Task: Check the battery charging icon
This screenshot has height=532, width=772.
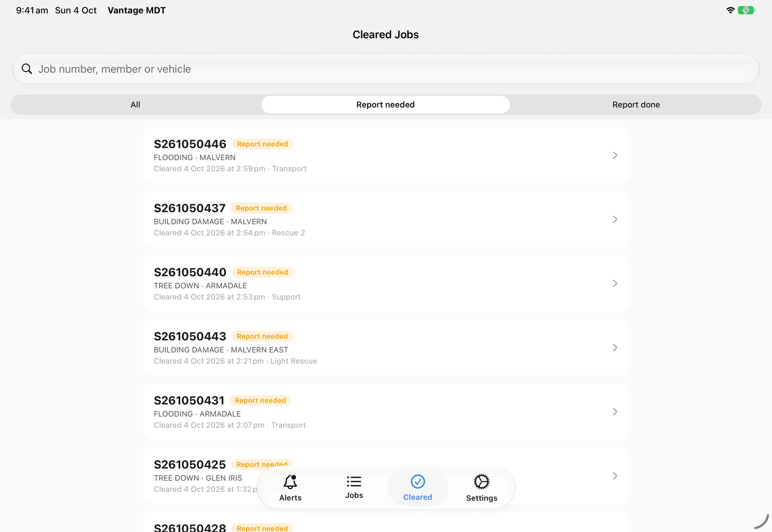Action: [x=746, y=10]
